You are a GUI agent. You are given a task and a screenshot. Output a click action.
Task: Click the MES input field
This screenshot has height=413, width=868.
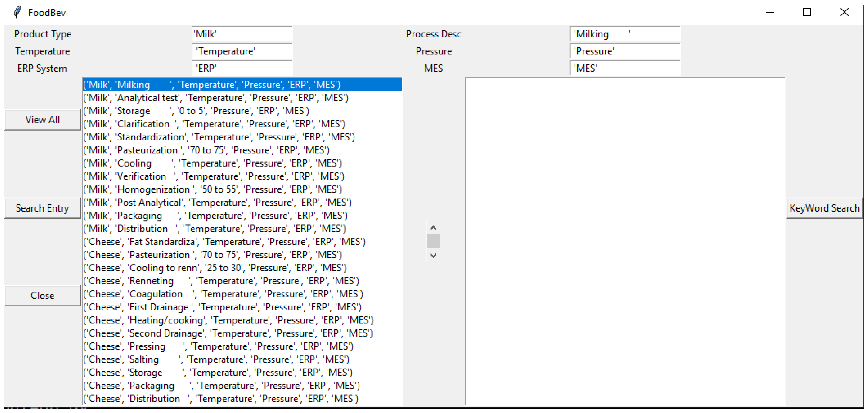coord(624,69)
